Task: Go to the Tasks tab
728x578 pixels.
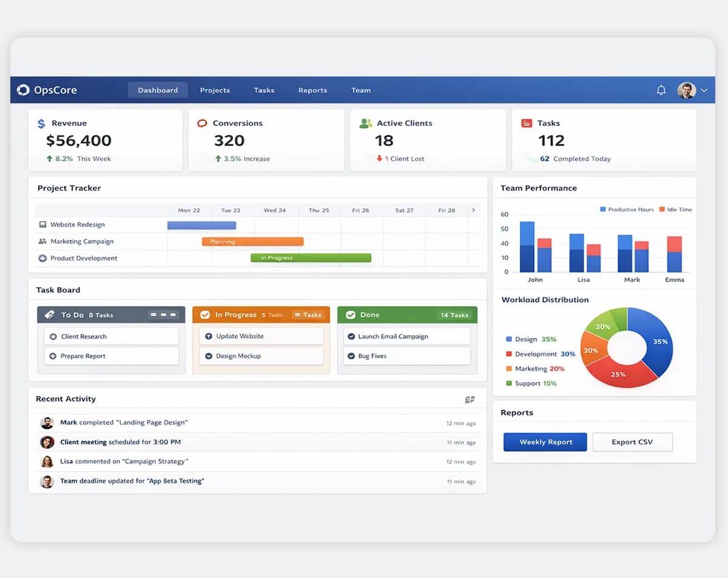Action: pyautogui.click(x=264, y=90)
